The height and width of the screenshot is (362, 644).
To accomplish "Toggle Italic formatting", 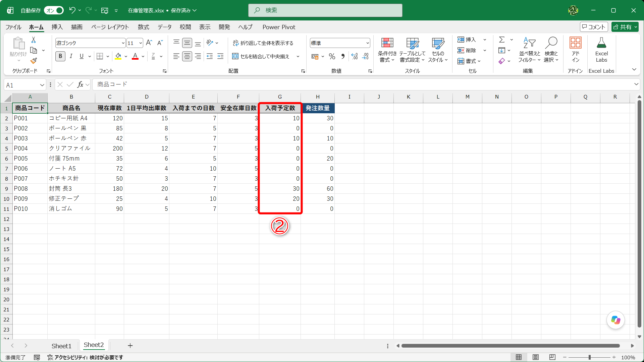I will point(71,56).
